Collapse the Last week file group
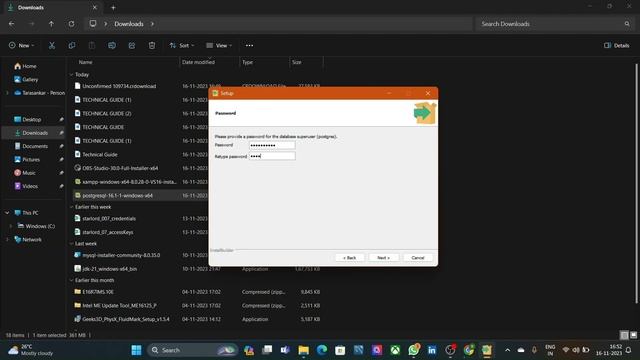Screen dimensions: 640x360 71,244
